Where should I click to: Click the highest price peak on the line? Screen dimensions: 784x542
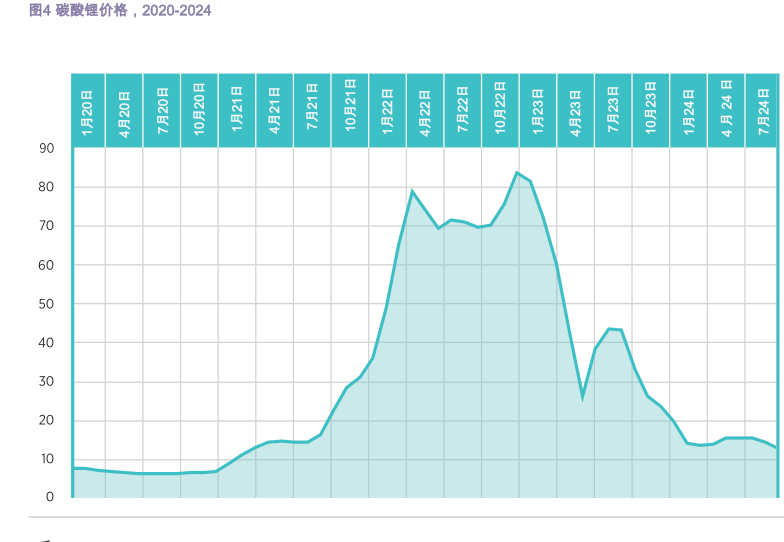click(x=517, y=173)
